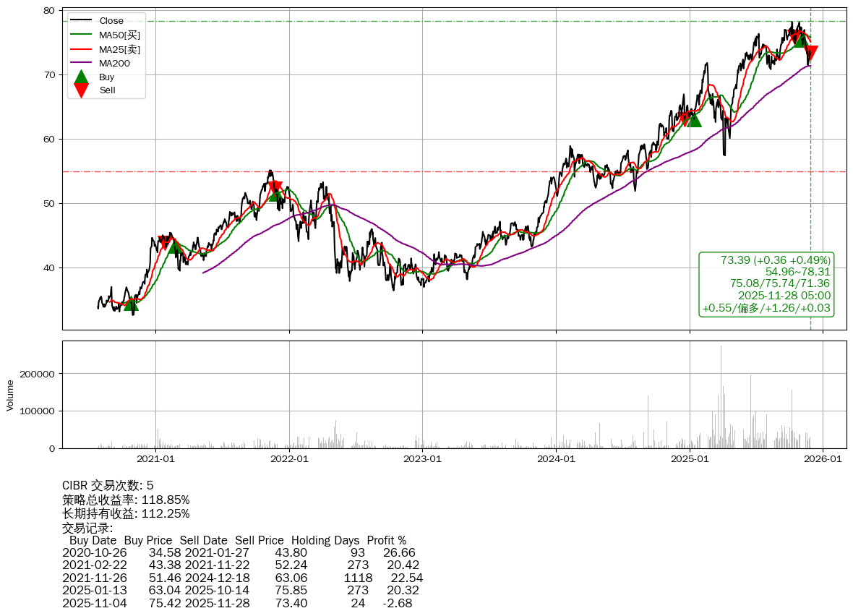Screen dimensions: 853x616
Task: Click the sell marker at the late-2021 price peak
Action: (x=274, y=187)
